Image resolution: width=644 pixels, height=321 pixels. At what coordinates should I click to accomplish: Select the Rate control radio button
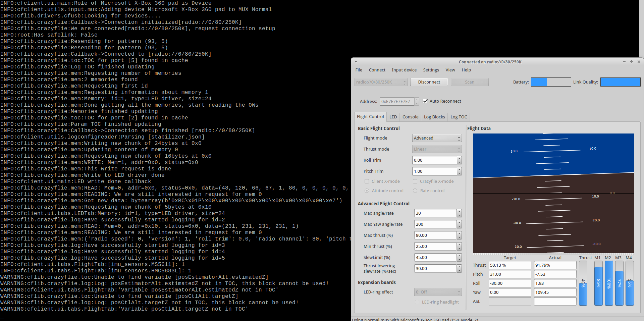point(415,191)
